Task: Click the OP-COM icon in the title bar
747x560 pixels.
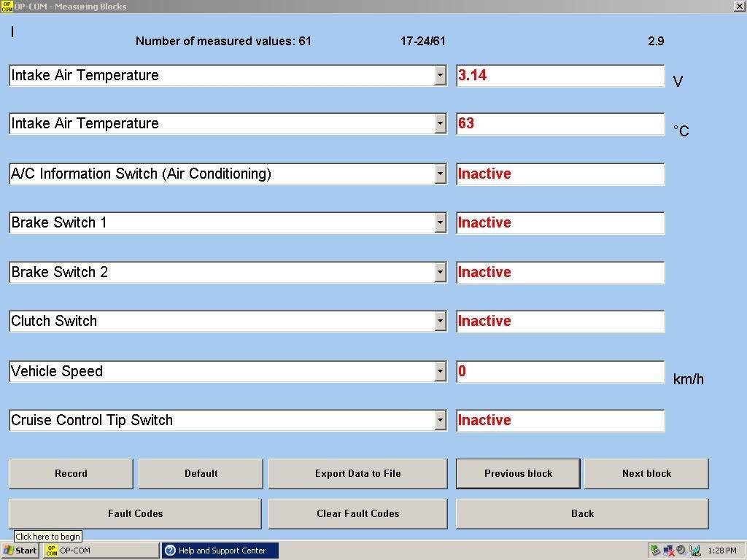Action: [x=7, y=6]
